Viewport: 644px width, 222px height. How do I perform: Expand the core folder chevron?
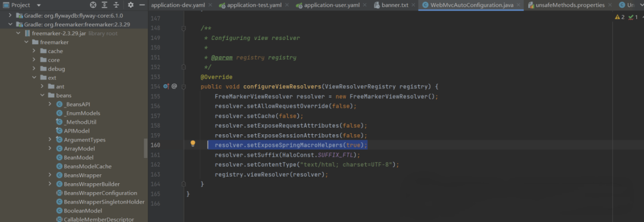click(34, 60)
